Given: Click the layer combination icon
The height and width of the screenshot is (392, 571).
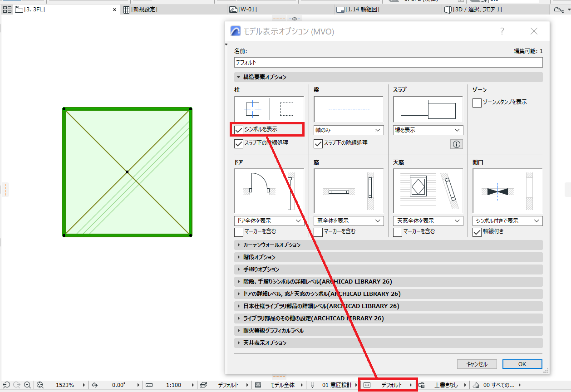Looking at the screenshot, I should [x=204, y=385].
